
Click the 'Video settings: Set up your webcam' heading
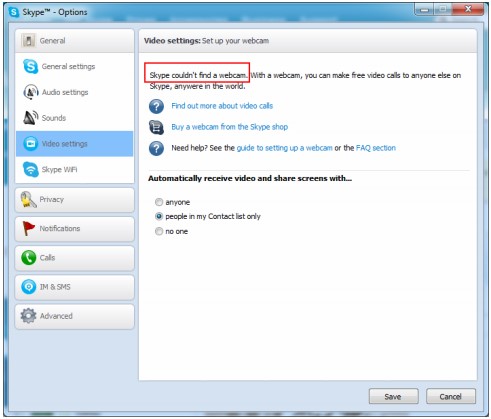click(x=206, y=41)
